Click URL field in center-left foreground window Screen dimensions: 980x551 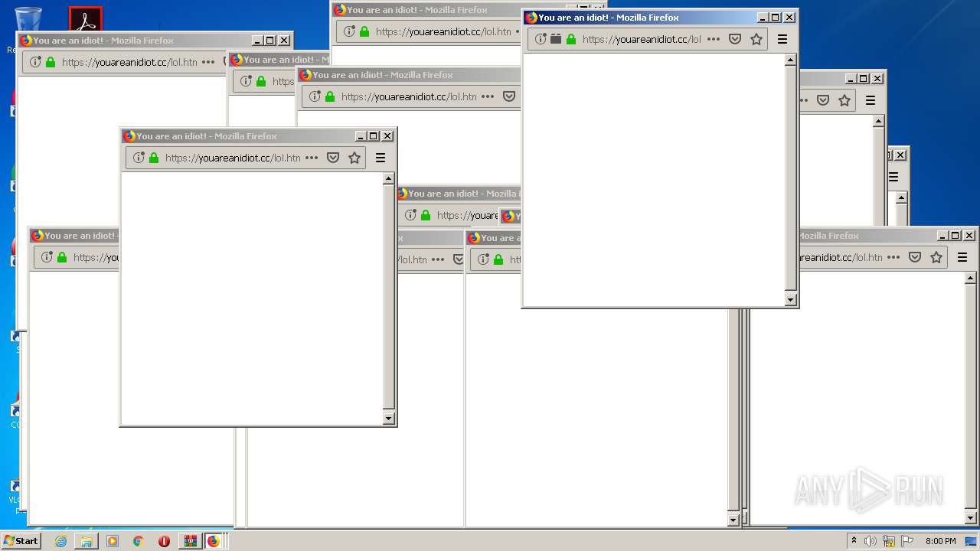[x=232, y=158]
